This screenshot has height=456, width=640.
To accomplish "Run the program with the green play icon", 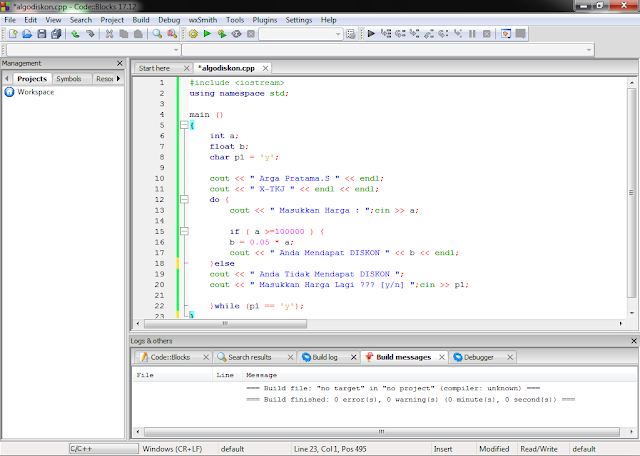I will tap(207, 34).
